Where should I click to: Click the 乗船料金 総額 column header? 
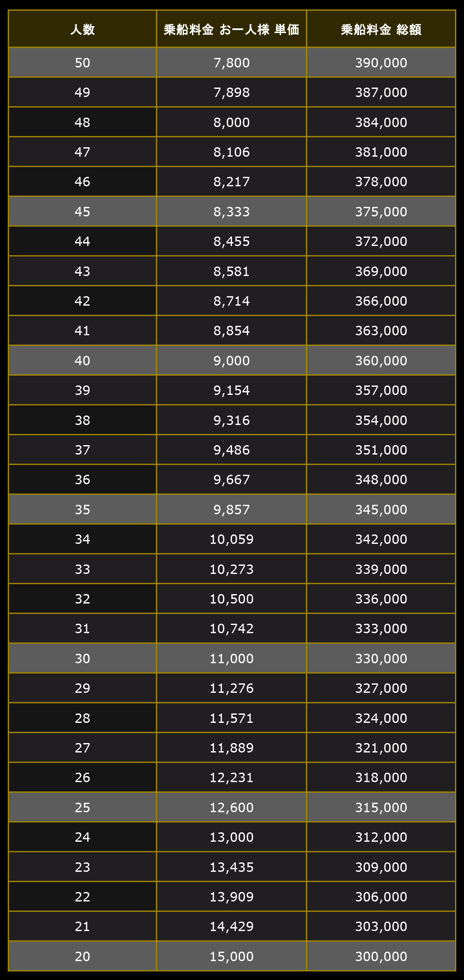coord(381,29)
